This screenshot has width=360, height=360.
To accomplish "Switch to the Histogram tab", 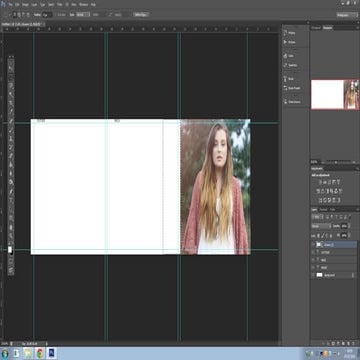I will click(316, 28).
